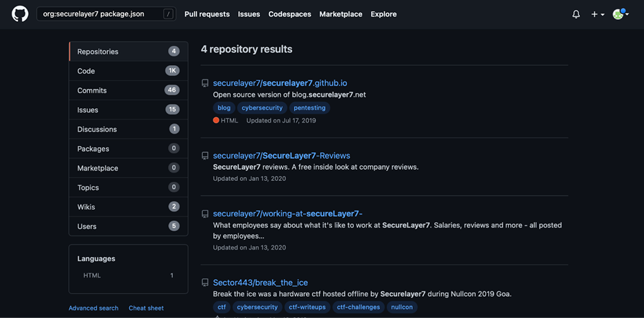Open the user avatar menu
Screen dimensions: 644x318
click(620, 14)
